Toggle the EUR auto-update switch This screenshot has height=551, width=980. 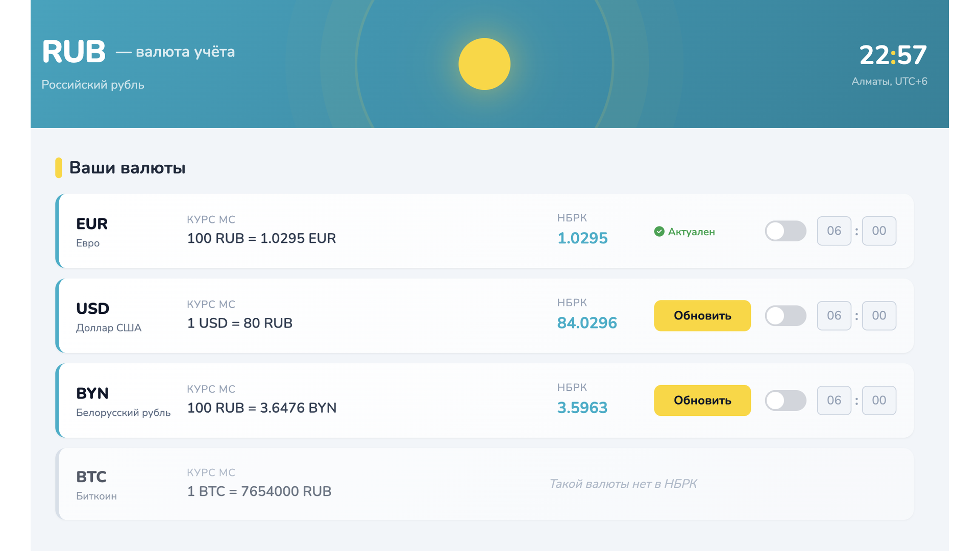(785, 231)
